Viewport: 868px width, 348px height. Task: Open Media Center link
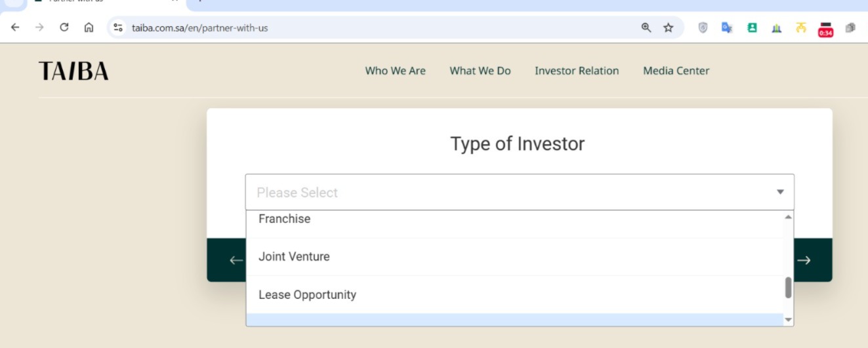(676, 71)
